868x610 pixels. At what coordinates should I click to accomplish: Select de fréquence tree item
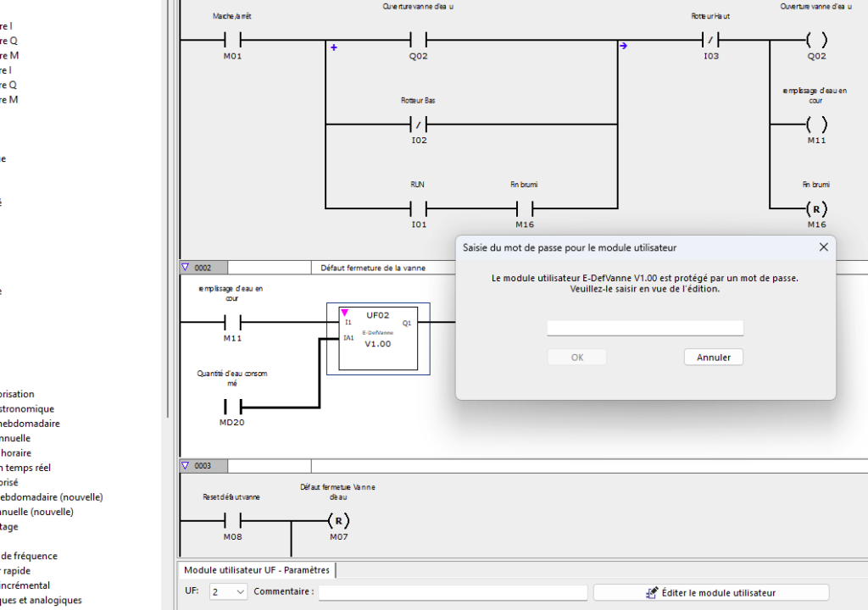pyautogui.click(x=29, y=556)
